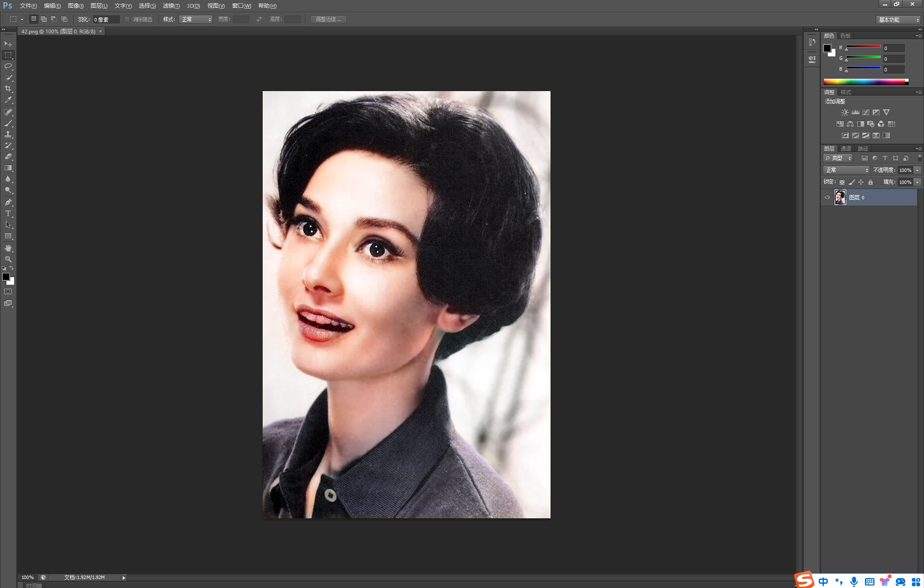Image resolution: width=924 pixels, height=588 pixels.
Task: Select the Dodge tool
Action: pyautogui.click(x=8, y=190)
